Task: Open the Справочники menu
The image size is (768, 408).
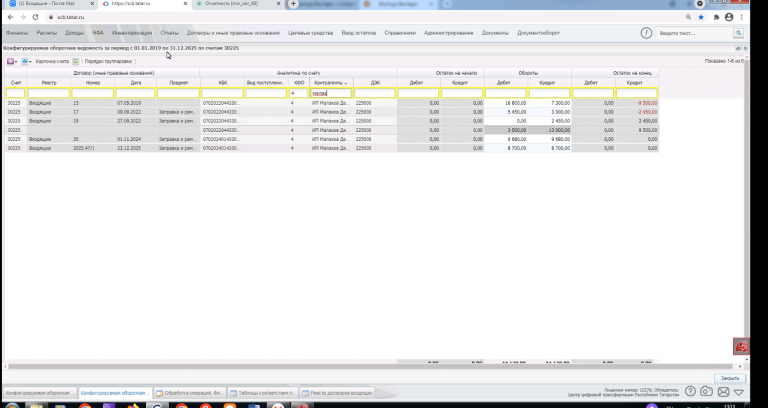Action: point(400,33)
